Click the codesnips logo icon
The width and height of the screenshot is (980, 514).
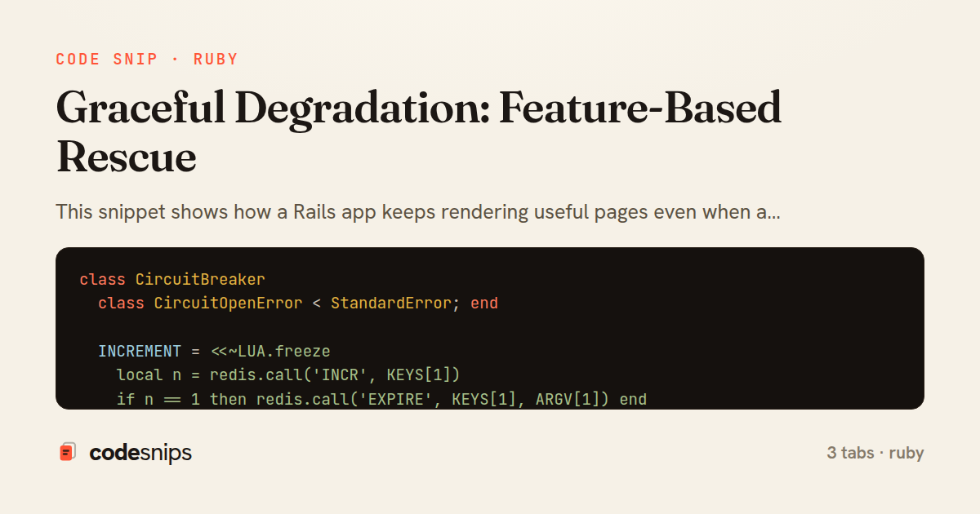68,452
